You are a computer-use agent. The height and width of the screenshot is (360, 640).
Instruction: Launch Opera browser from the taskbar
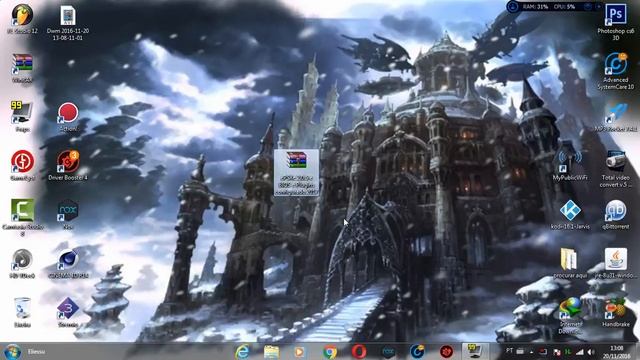click(x=358, y=351)
